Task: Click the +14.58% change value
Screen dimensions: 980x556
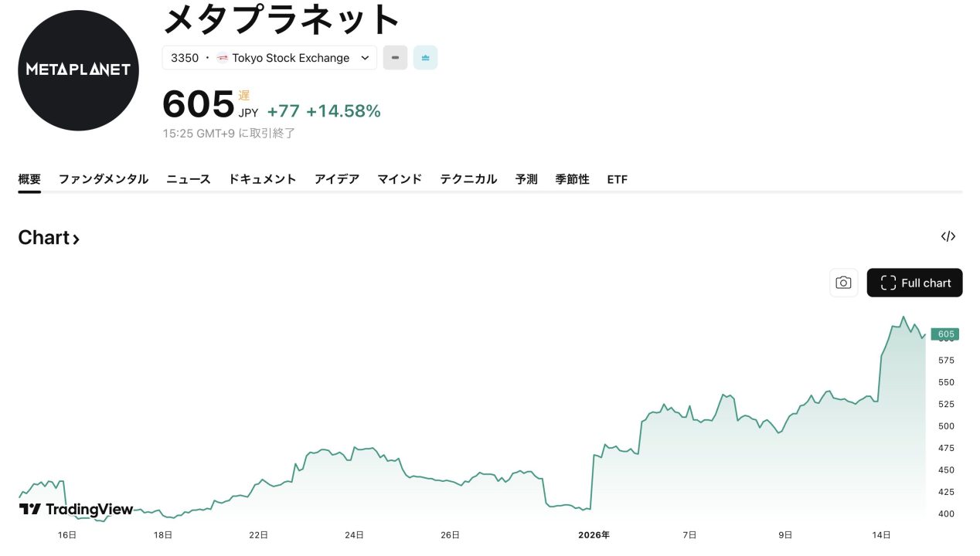Action: [343, 111]
